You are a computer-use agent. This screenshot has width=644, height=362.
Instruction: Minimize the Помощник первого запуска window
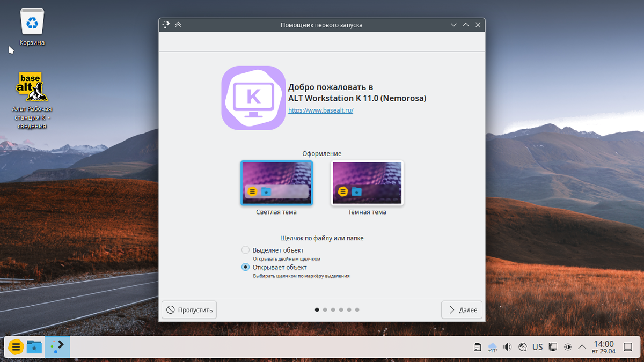tap(454, 25)
